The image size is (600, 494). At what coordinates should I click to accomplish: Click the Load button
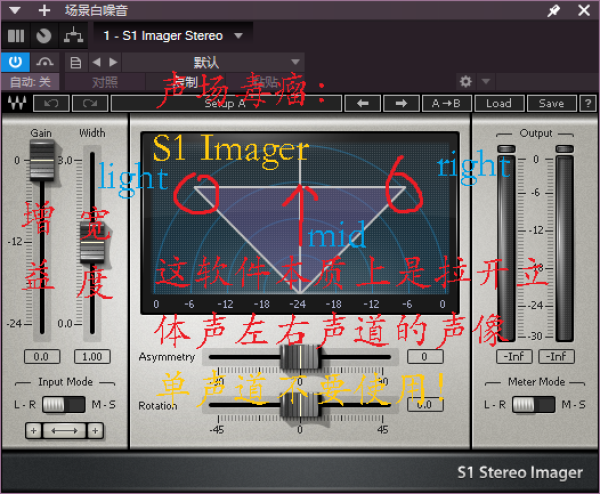[499, 103]
